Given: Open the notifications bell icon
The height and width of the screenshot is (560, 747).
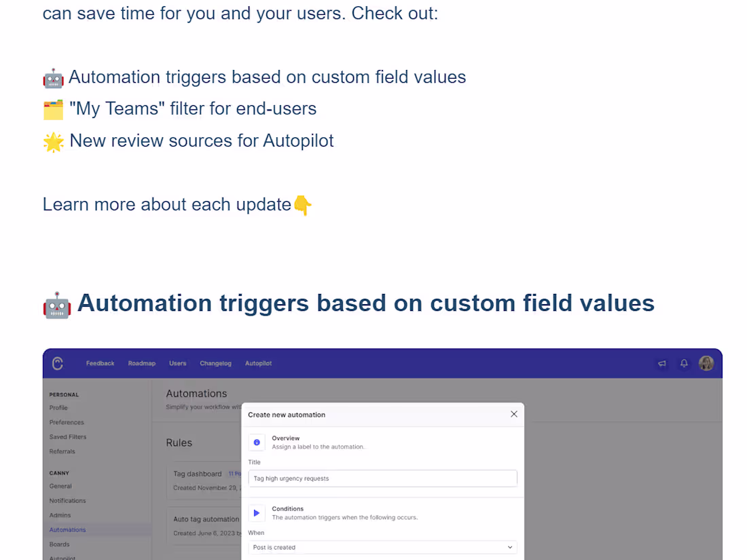Looking at the screenshot, I should click(x=685, y=364).
